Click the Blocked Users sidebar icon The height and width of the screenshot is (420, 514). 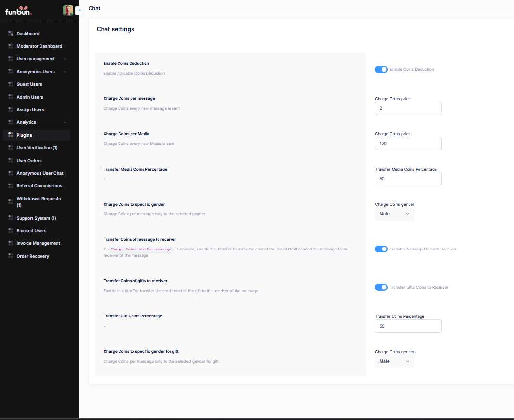(x=11, y=231)
